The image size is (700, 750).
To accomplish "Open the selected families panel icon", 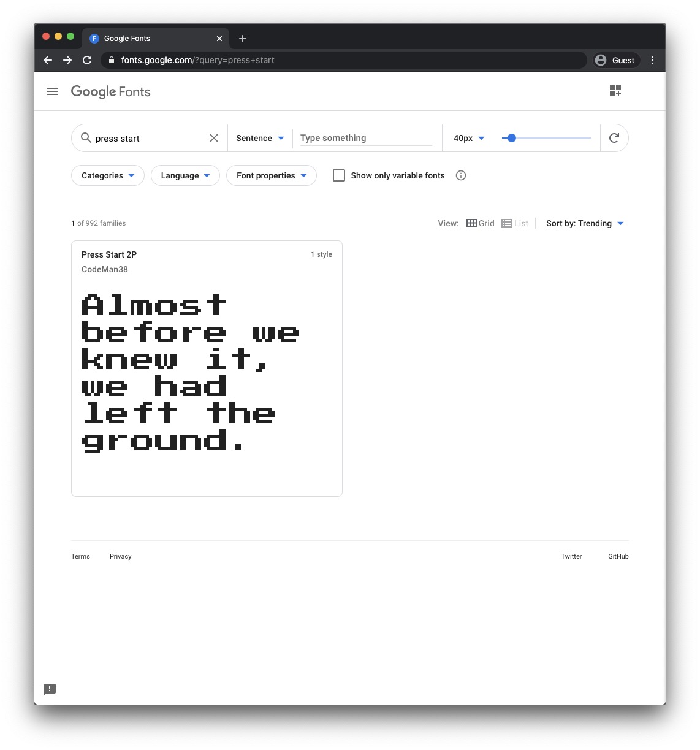I will pos(615,91).
